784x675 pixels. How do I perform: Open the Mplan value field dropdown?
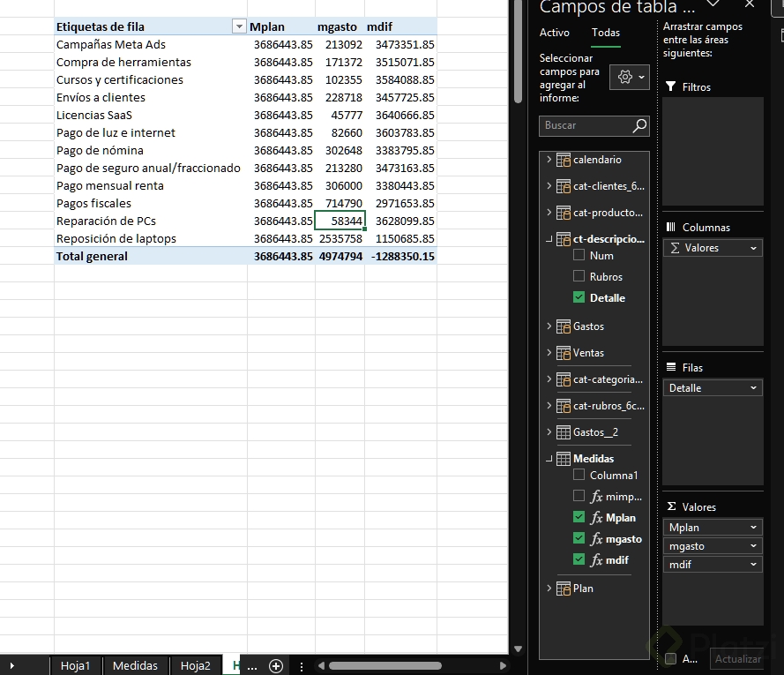pos(753,528)
